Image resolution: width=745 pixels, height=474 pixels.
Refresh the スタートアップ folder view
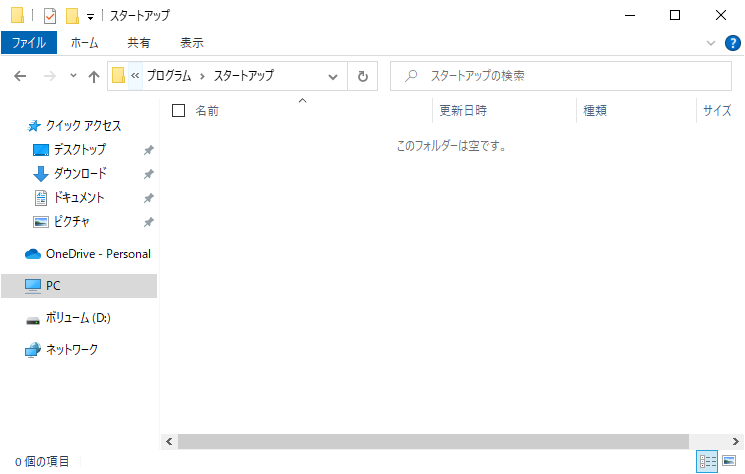(362, 76)
